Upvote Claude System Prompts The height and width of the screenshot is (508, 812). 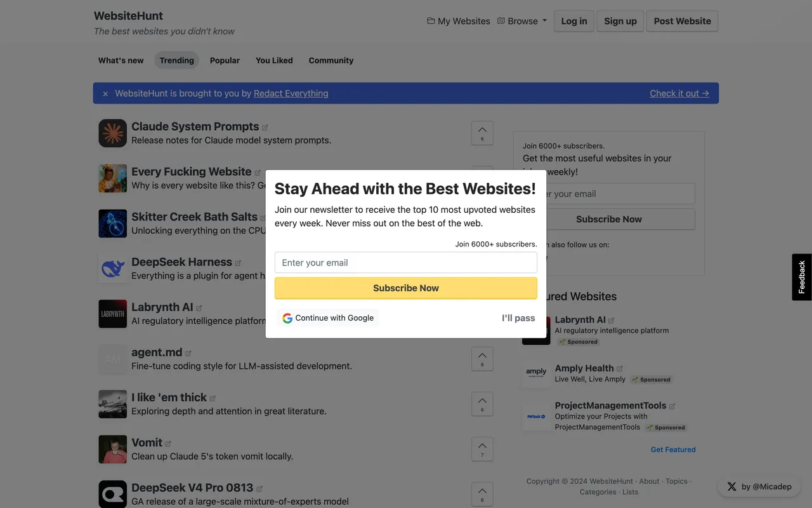coord(482,133)
